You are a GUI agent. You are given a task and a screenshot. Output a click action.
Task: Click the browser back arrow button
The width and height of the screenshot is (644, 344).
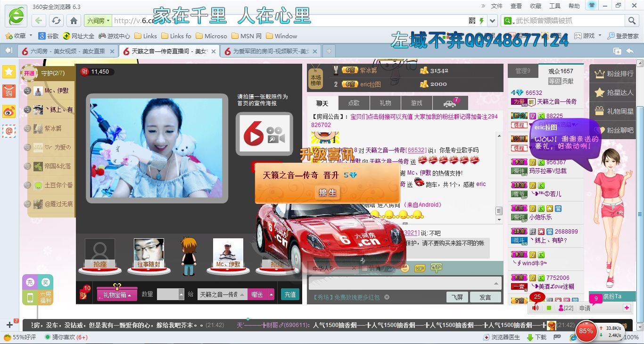pos(39,21)
